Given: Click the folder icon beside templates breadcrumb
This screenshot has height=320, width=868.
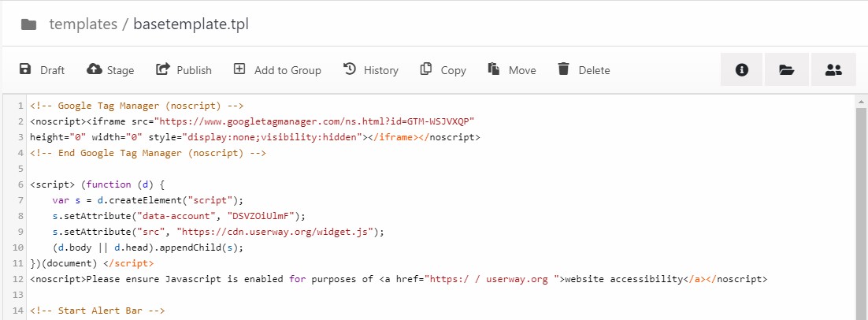Looking at the screenshot, I should [28, 24].
